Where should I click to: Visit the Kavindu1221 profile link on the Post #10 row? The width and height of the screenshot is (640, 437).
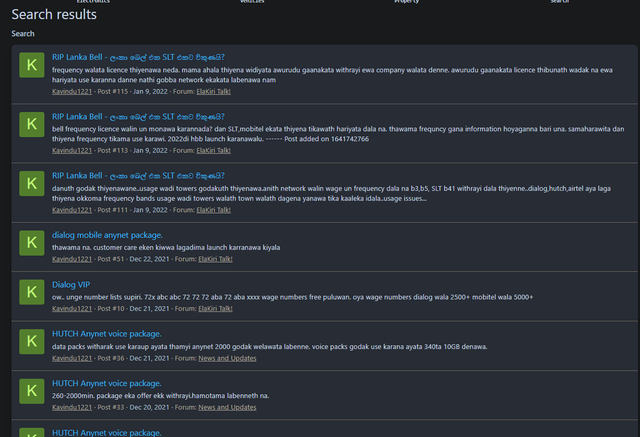click(72, 309)
